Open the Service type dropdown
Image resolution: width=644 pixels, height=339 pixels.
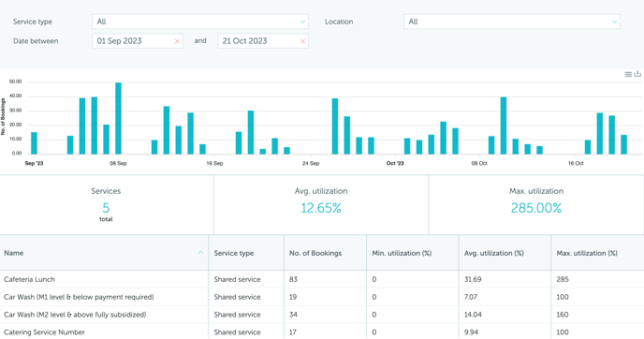tap(200, 22)
